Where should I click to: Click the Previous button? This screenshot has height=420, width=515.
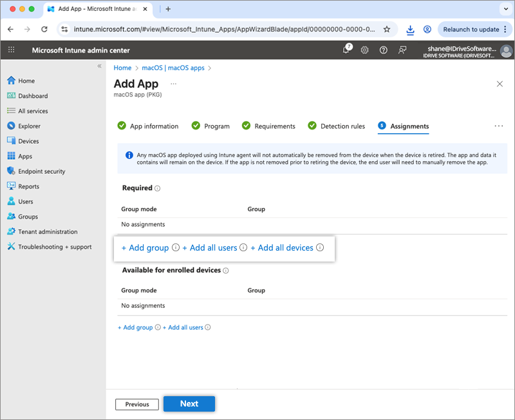[137, 405]
